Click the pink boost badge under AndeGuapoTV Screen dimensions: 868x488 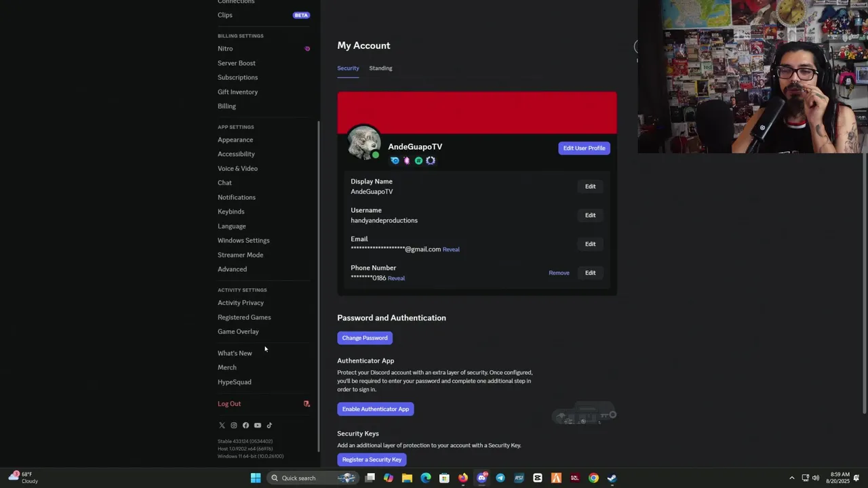pos(407,161)
